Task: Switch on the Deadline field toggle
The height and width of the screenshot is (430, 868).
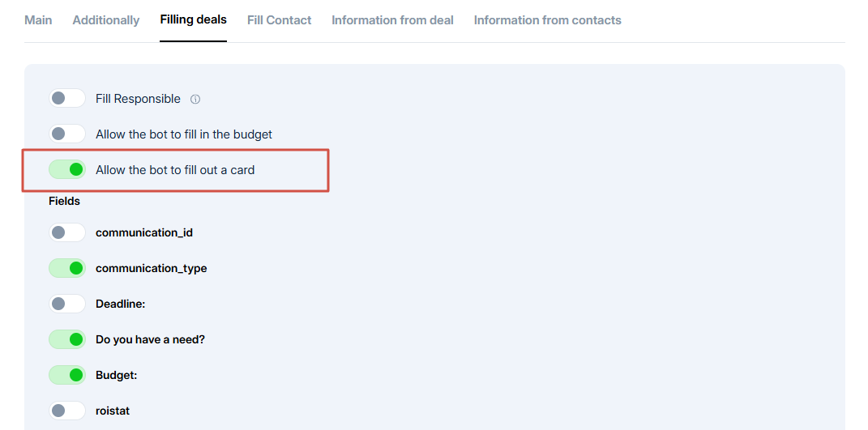Action: click(67, 304)
